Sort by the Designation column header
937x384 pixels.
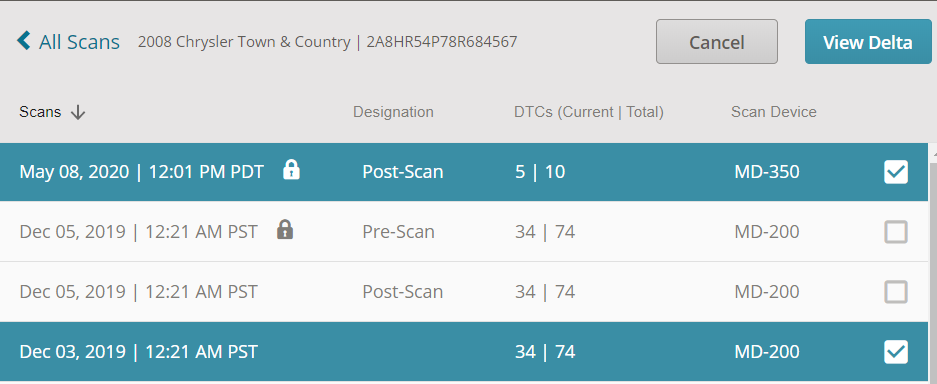[393, 112]
